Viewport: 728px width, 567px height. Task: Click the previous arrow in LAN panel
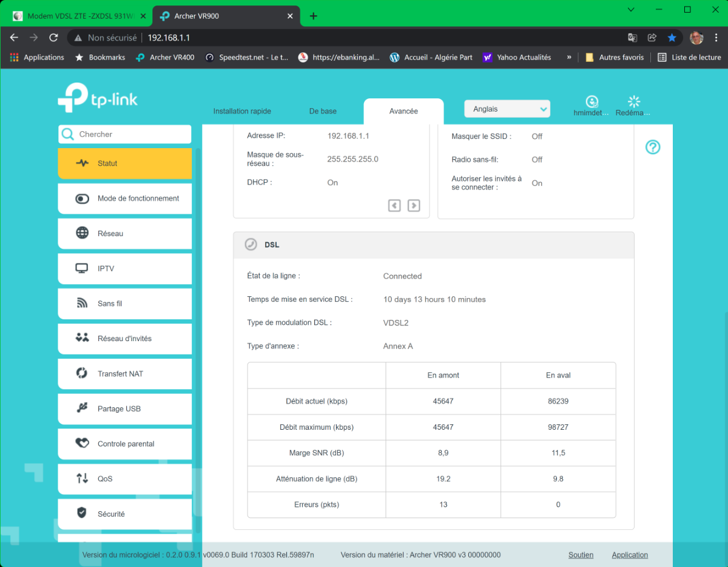click(394, 205)
